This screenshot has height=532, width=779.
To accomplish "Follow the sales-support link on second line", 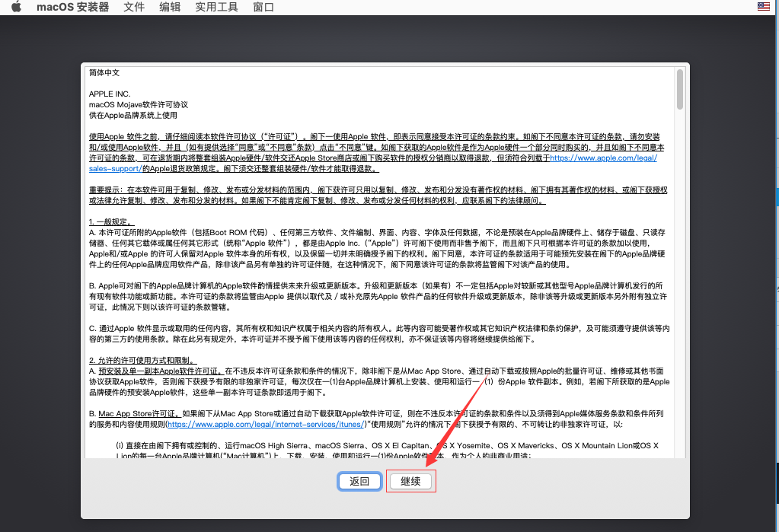I will (x=115, y=168).
